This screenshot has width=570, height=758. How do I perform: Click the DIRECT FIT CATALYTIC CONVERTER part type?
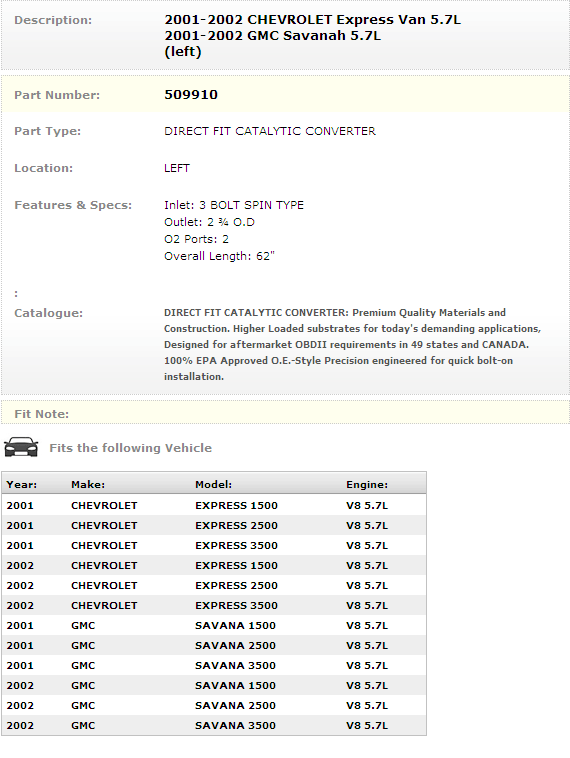coord(270,131)
